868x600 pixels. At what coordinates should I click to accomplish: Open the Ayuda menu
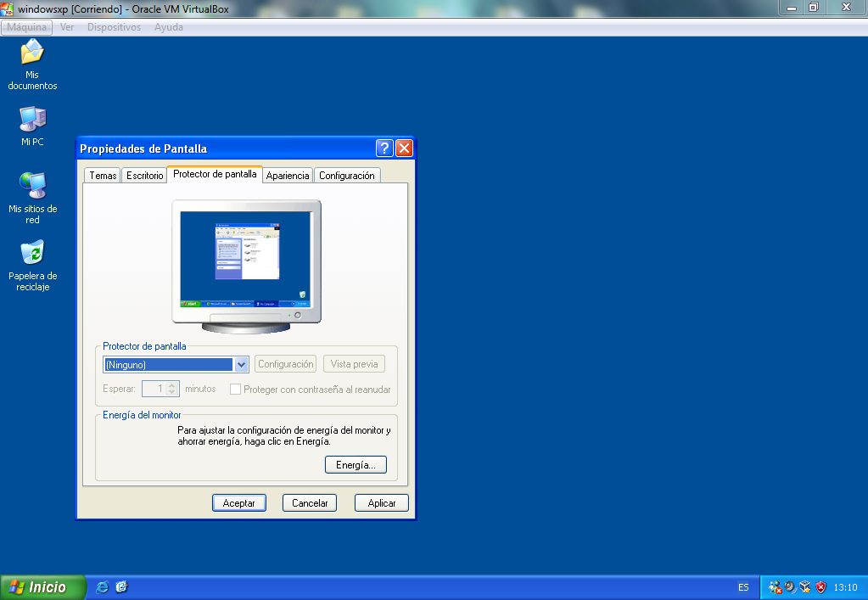[x=169, y=27]
